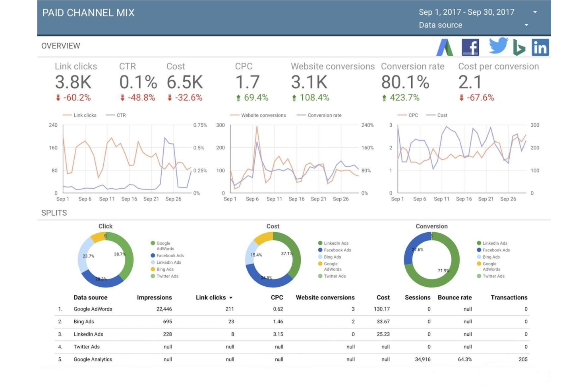
Task: Select the Facebook logo icon
Action: [470, 48]
